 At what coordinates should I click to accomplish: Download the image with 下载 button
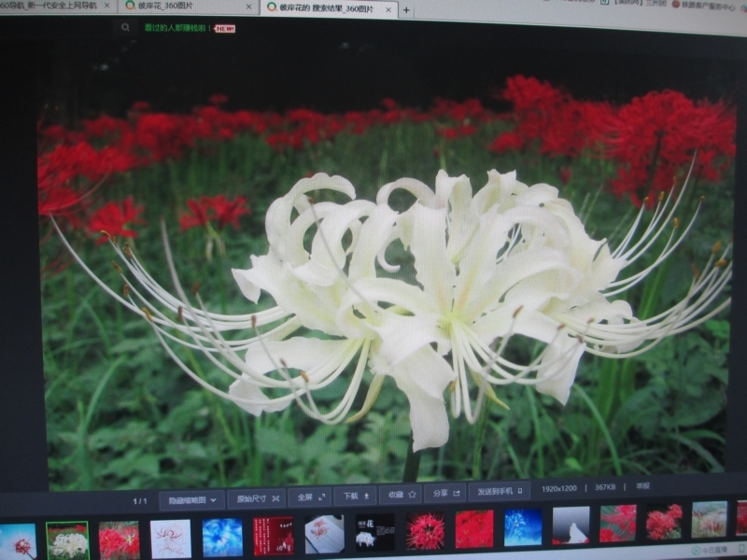pos(356,496)
